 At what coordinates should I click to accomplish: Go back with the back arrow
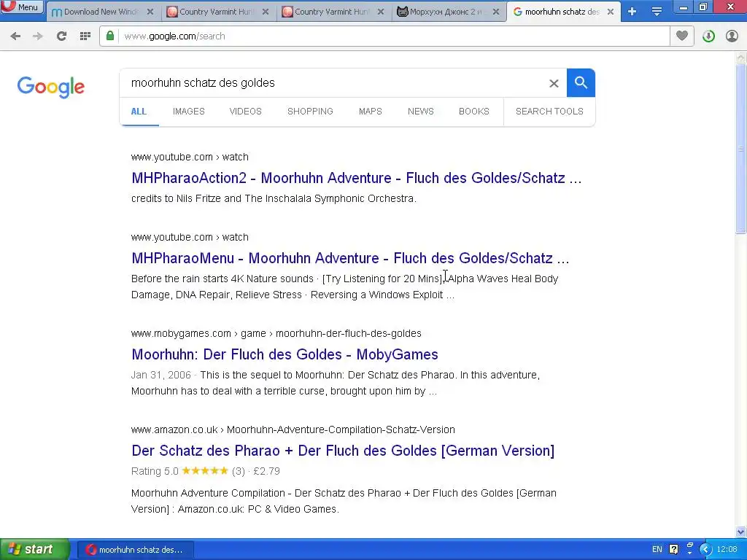(x=15, y=36)
